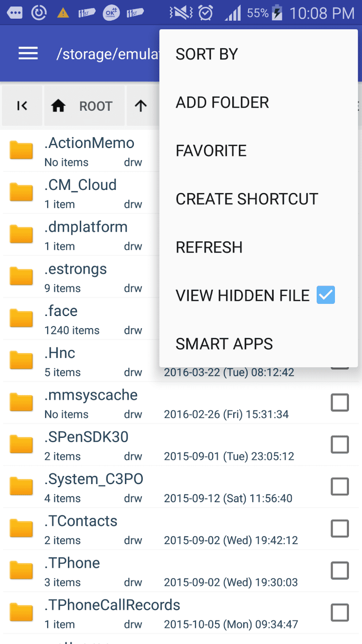Jump to first folder using back-to-start icon
Screen dimensions: 362x644
coord(22,106)
